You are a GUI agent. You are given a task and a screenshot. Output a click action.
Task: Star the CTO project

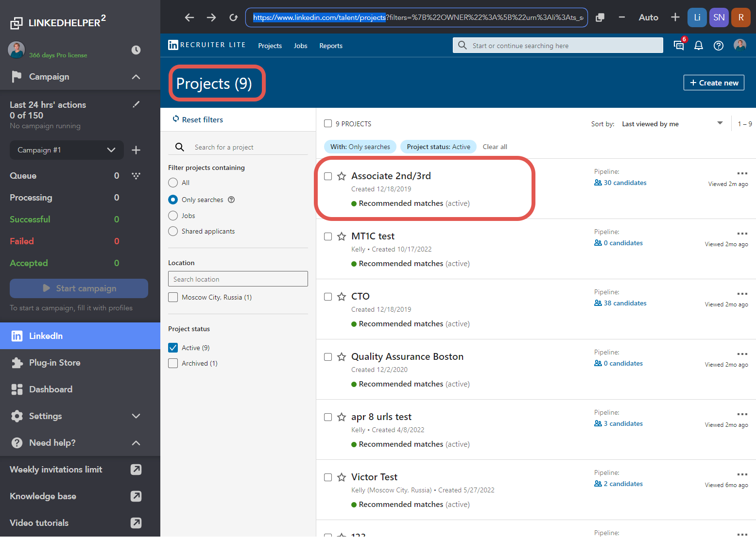pos(342,297)
